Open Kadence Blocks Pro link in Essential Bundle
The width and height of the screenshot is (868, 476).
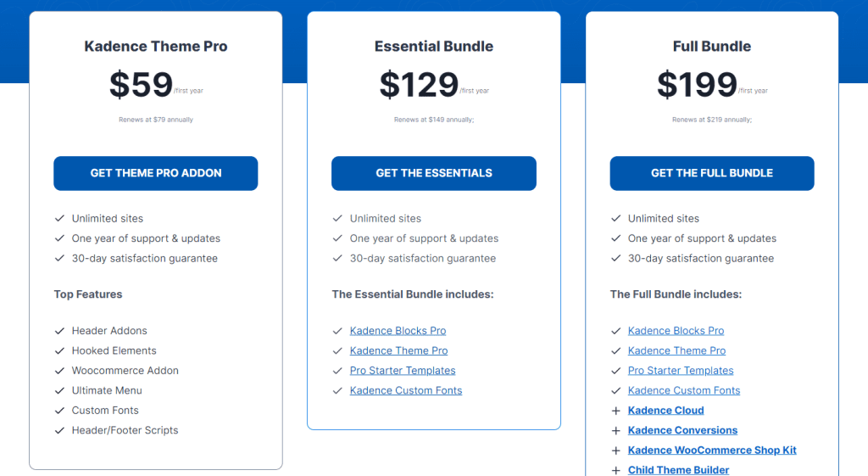pos(398,331)
